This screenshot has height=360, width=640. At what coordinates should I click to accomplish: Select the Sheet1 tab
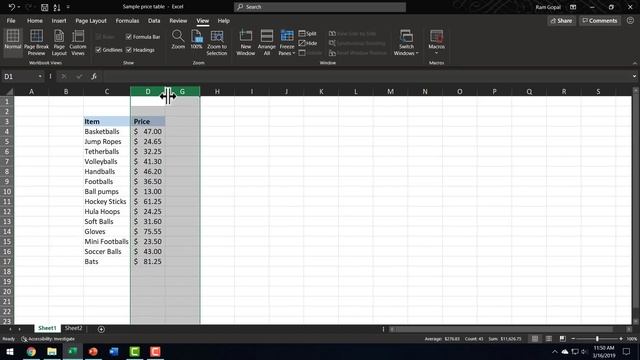point(47,328)
